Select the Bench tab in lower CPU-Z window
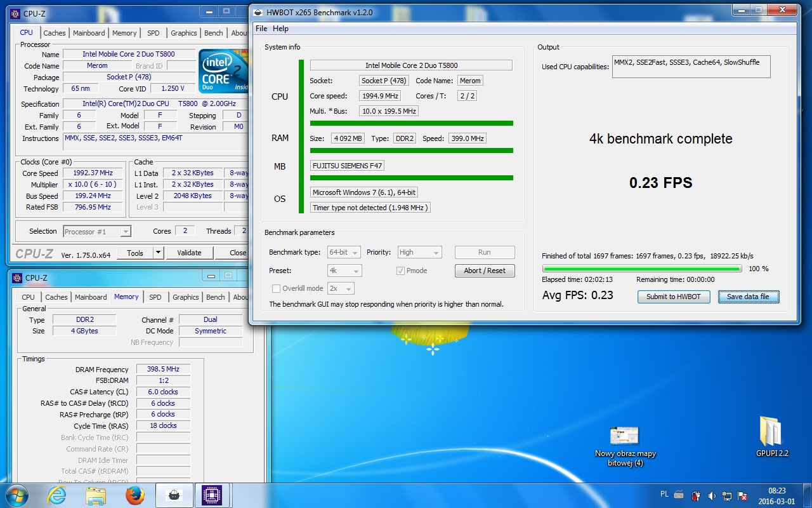 click(x=216, y=297)
